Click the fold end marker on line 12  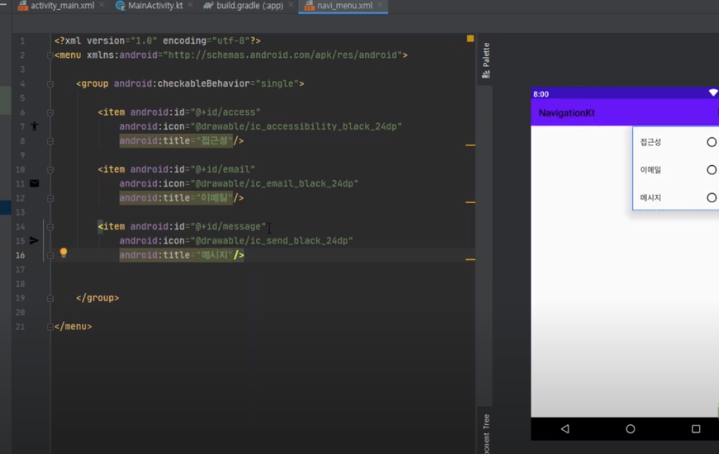(50, 199)
